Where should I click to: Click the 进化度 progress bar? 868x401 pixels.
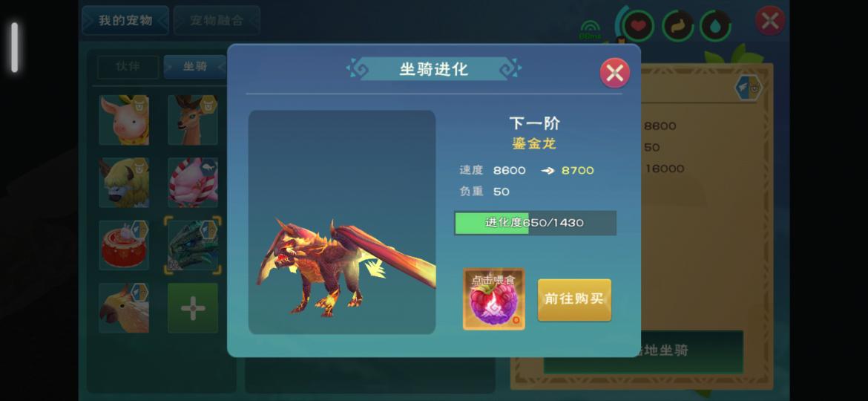[535, 223]
